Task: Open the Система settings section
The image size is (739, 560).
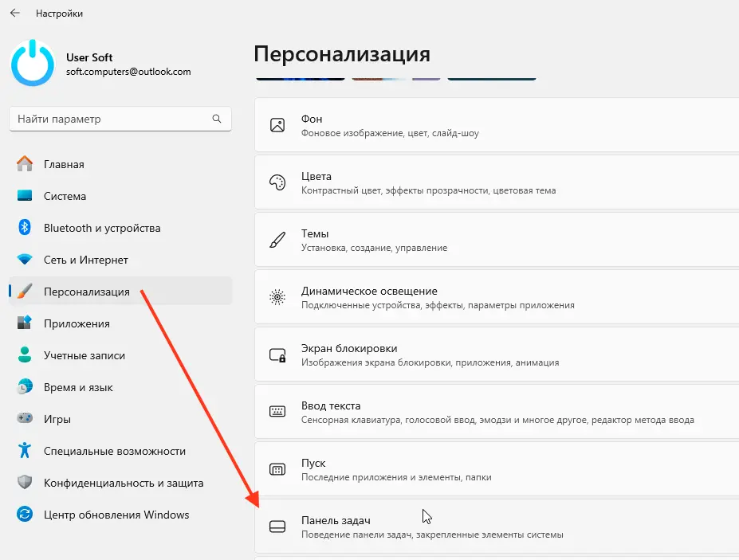Action: (x=120, y=195)
